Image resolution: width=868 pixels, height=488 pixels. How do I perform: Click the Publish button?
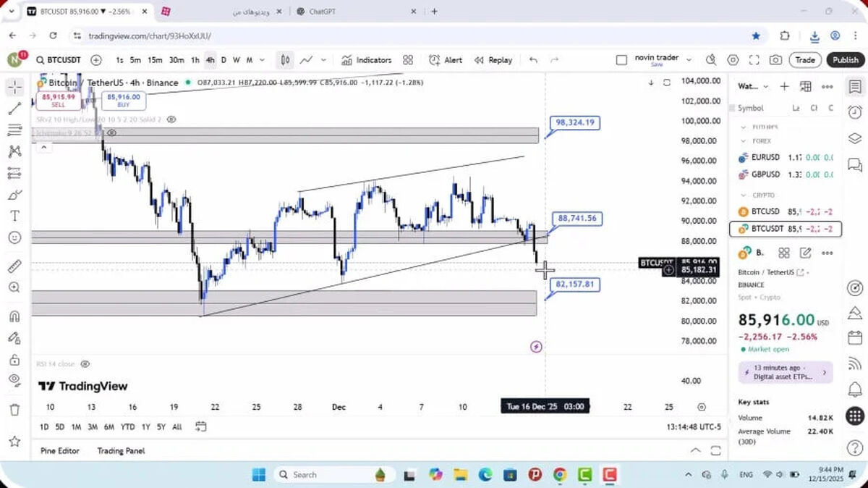pyautogui.click(x=845, y=60)
